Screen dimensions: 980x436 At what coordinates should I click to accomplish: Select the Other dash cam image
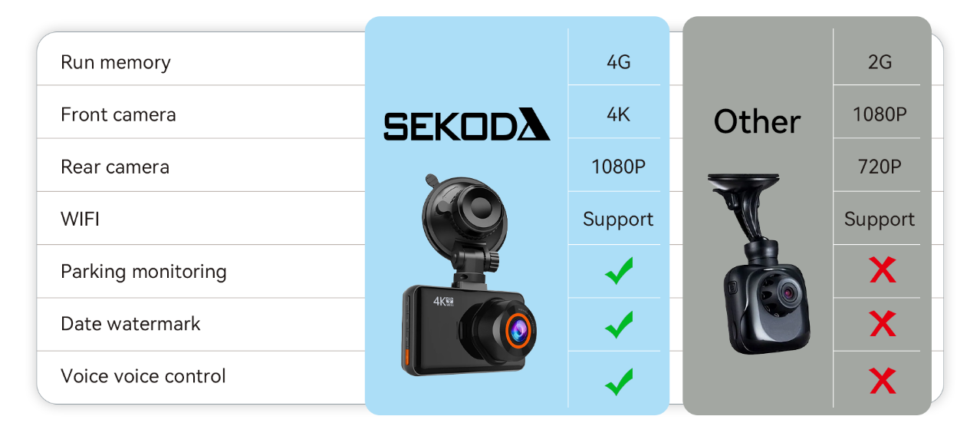click(758, 265)
